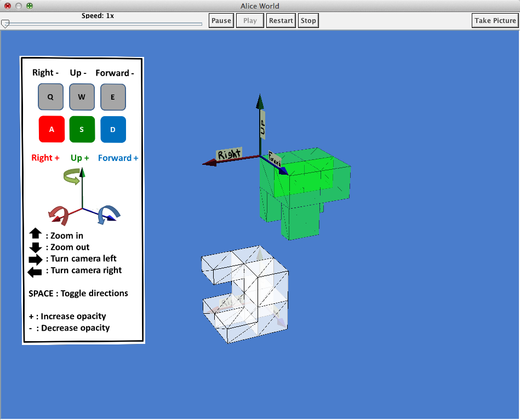
Task: Click the red A key button
Action: (x=52, y=129)
